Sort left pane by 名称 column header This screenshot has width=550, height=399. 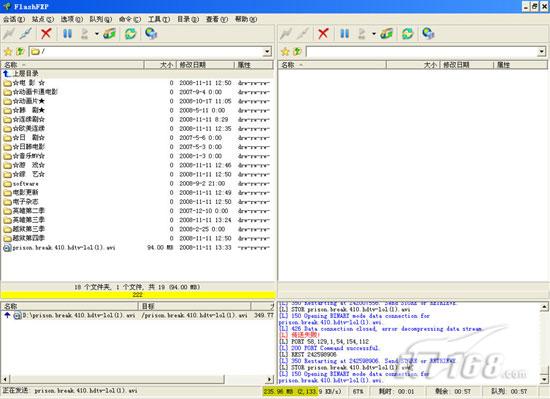click(x=73, y=65)
